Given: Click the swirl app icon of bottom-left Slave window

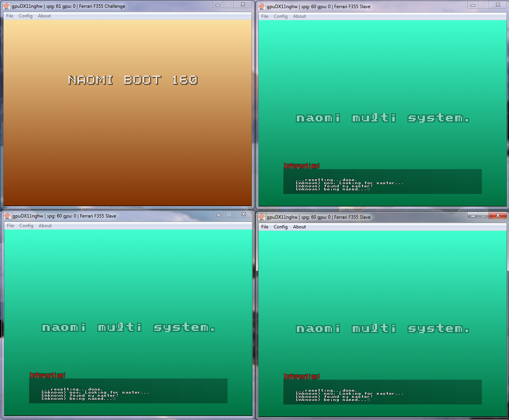Looking at the screenshot, I should tap(7, 216).
